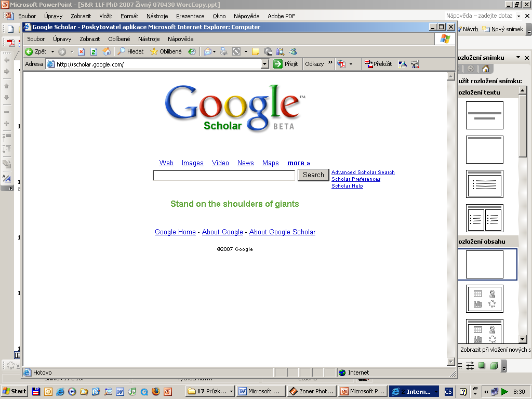Open the Scholar Preferences link
Image resolution: width=532 pixels, height=399 pixels.
click(356, 179)
